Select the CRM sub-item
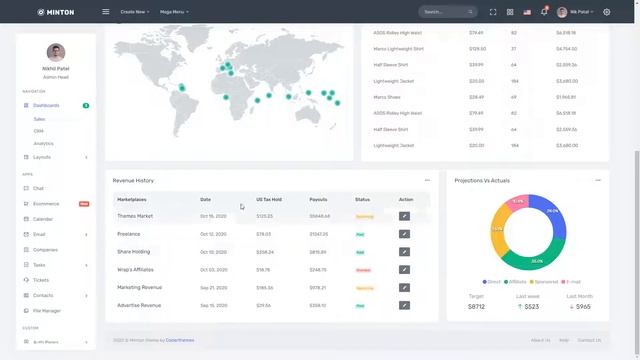The width and height of the screenshot is (640, 360). coord(38,131)
